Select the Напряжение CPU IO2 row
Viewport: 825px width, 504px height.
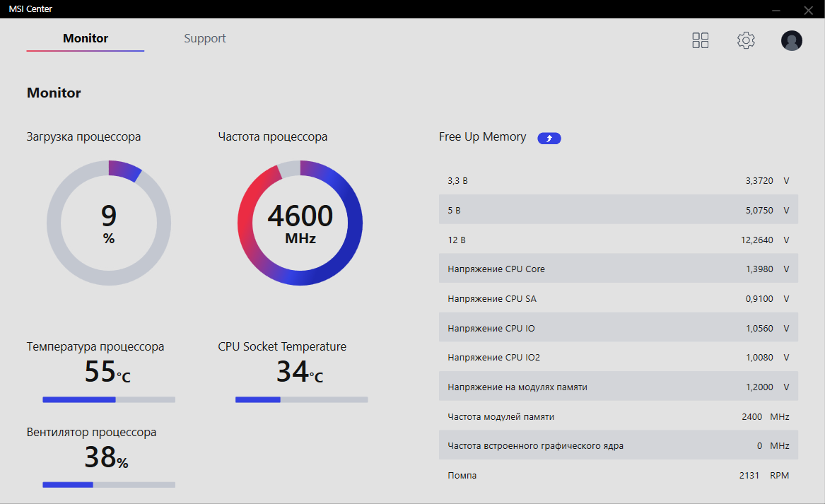pyautogui.click(x=619, y=357)
